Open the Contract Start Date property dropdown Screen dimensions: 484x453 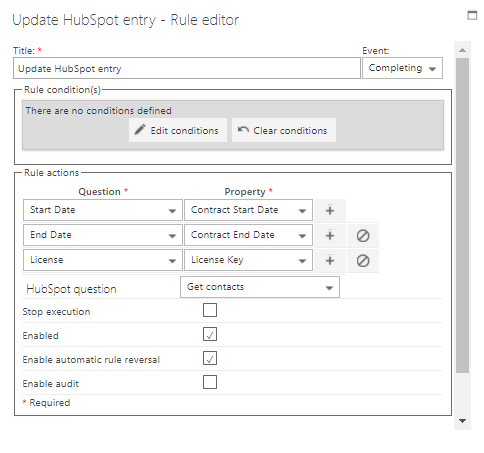click(248, 210)
